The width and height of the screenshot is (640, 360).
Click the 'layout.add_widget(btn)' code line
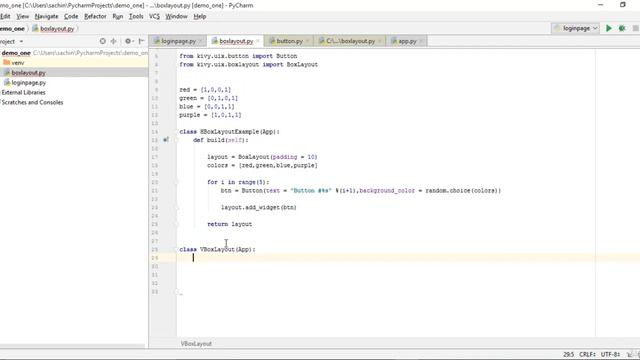tap(259, 207)
